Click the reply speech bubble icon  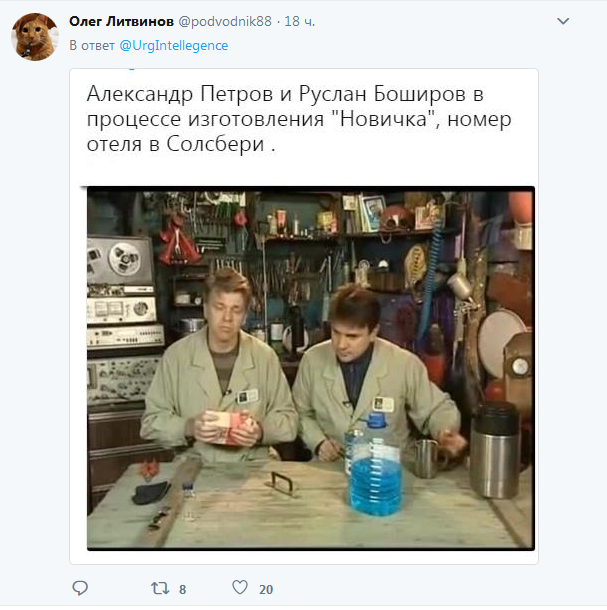(x=80, y=588)
